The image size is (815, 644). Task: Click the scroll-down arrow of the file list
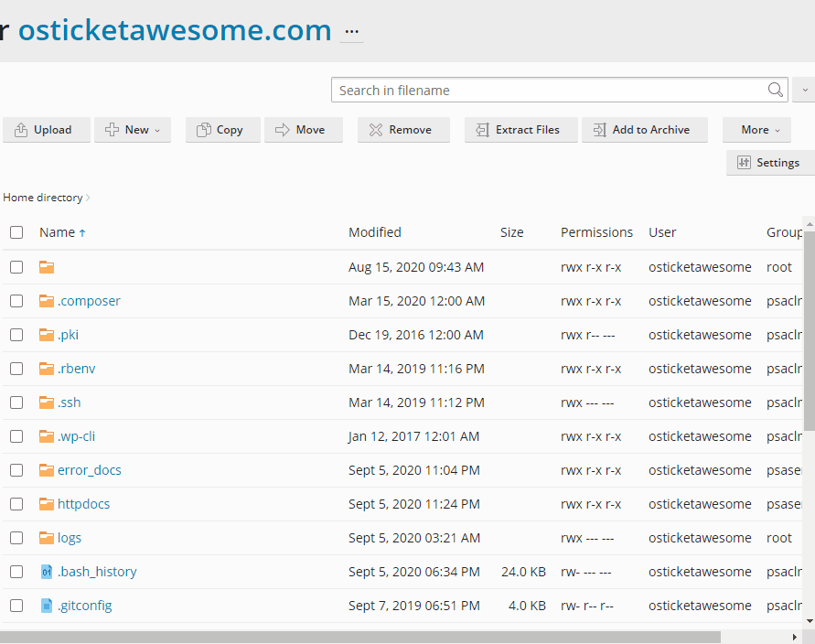pos(810,620)
